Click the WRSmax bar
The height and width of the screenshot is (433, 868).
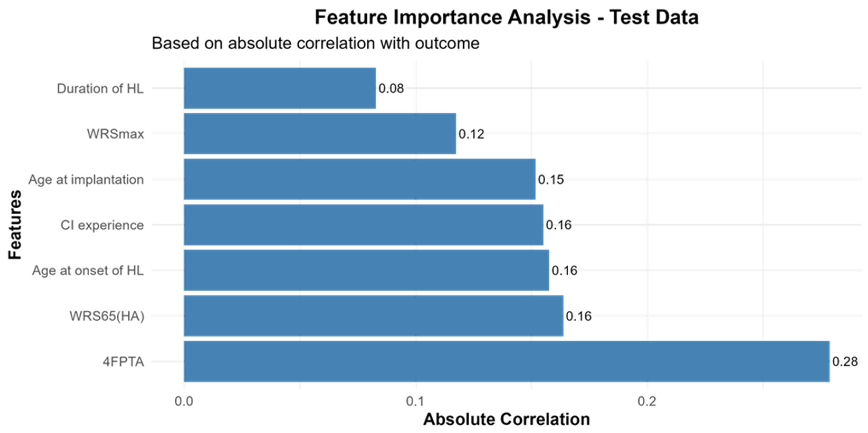pyautogui.click(x=320, y=134)
